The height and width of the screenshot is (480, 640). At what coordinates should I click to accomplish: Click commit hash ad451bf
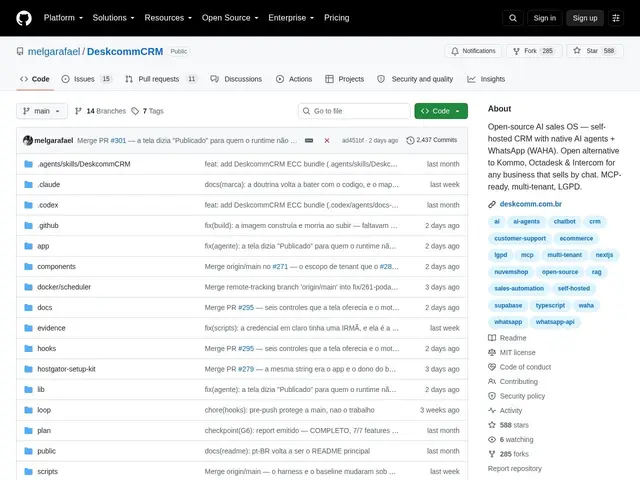tap(353, 140)
